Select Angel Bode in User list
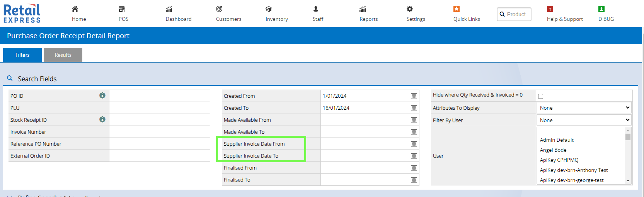The height and width of the screenshot is (197, 644). 553,150
